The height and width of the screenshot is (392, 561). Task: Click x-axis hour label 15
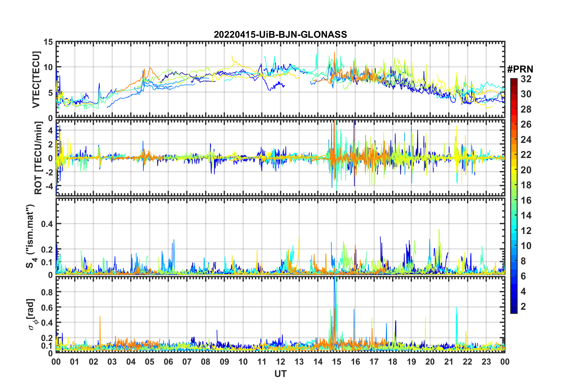[337, 362]
